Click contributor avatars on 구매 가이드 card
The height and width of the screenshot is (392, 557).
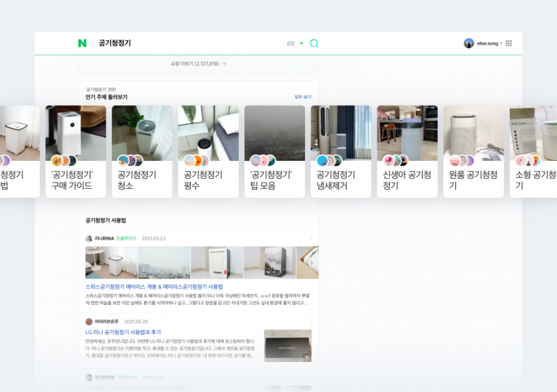click(64, 161)
